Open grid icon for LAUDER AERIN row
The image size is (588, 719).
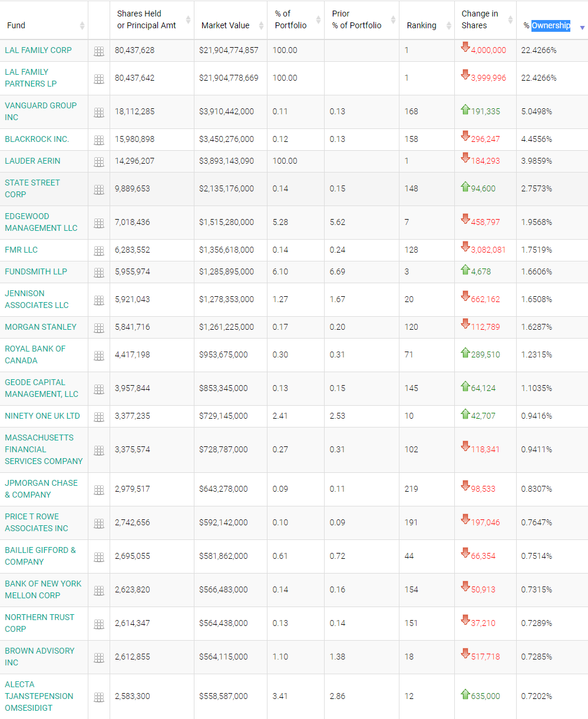click(99, 162)
